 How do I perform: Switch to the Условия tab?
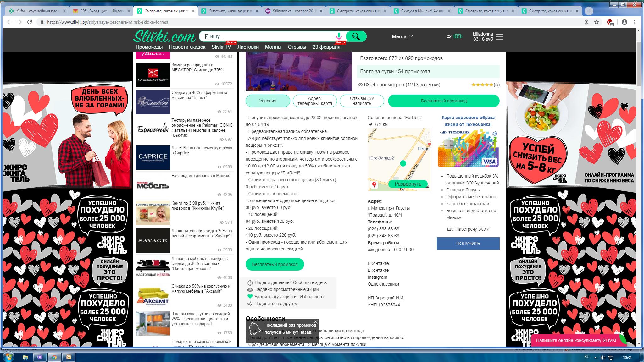pyautogui.click(x=268, y=101)
